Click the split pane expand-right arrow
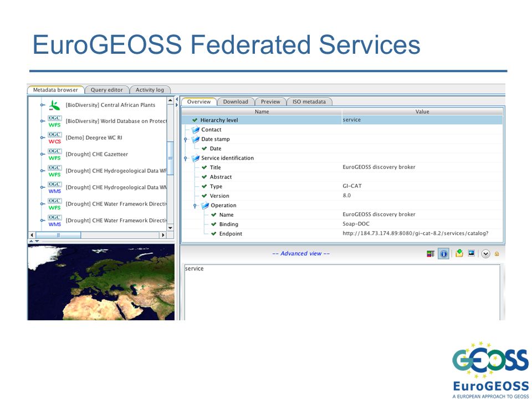Image resolution: width=532 pixels, height=399 pixels. [177, 105]
